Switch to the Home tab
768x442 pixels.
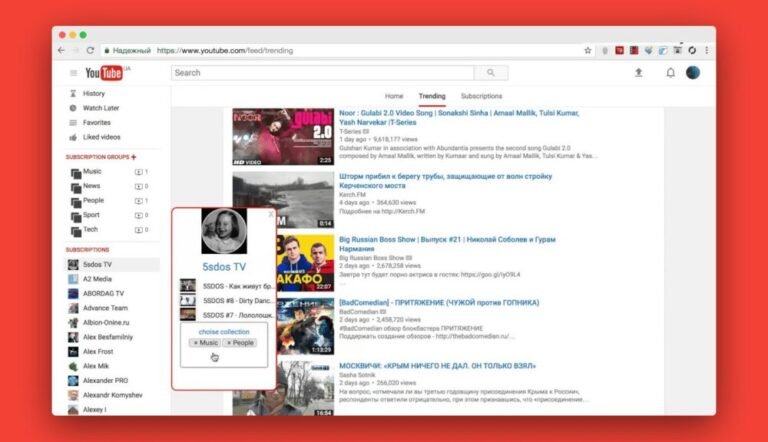point(394,96)
